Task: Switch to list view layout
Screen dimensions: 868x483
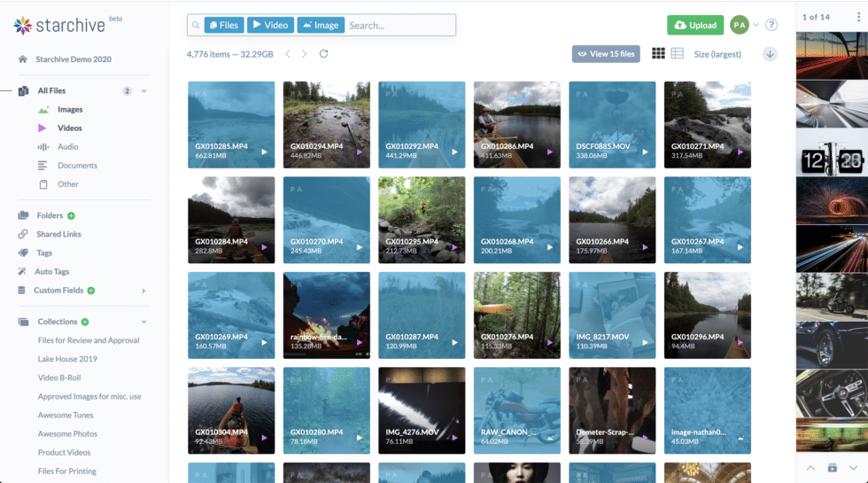Action: point(678,54)
